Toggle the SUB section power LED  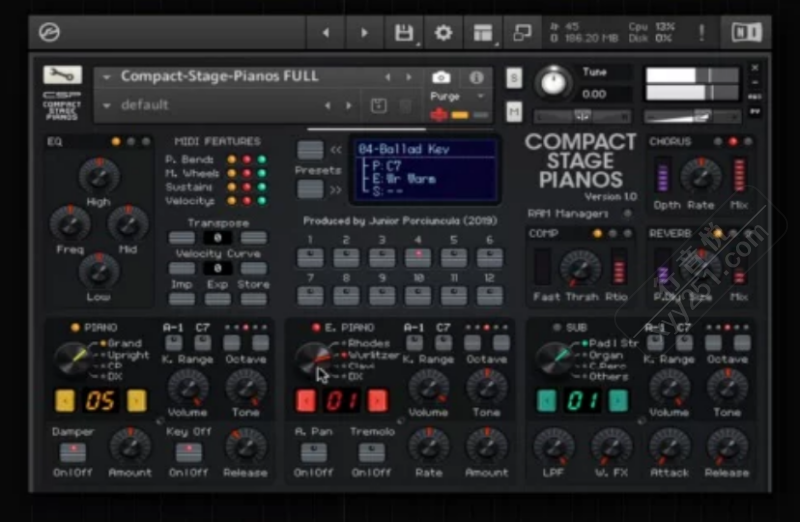(x=557, y=327)
